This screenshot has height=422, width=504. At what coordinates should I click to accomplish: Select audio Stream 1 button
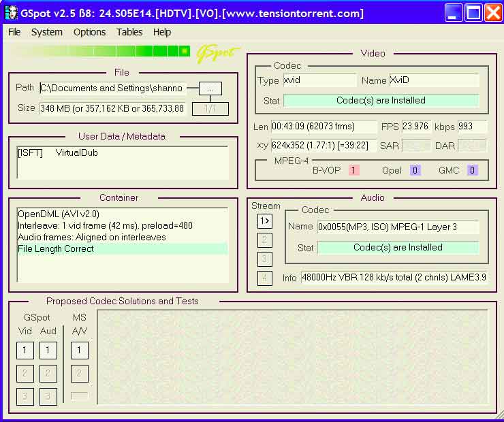pyautogui.click(x=265, y=221)
